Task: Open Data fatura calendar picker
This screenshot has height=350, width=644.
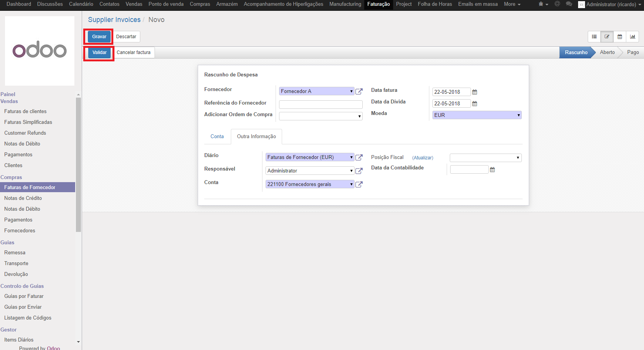Action: (475, 92)
